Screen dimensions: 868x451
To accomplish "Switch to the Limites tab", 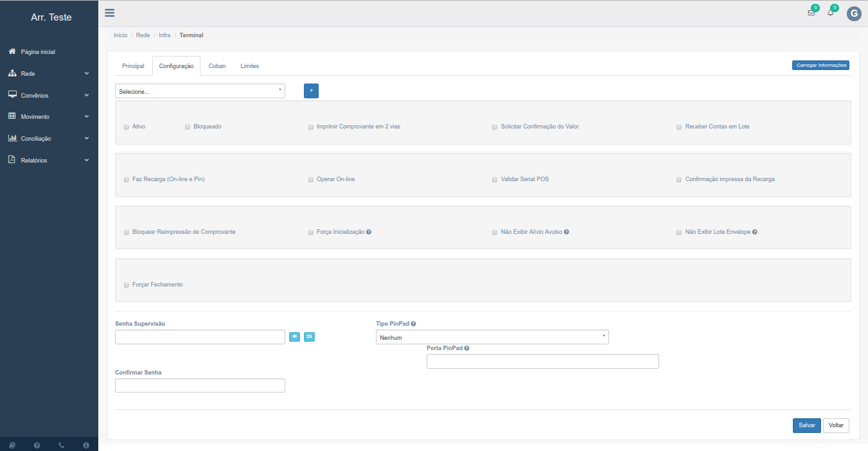I will pyautogui.click(x=249, y=66).
